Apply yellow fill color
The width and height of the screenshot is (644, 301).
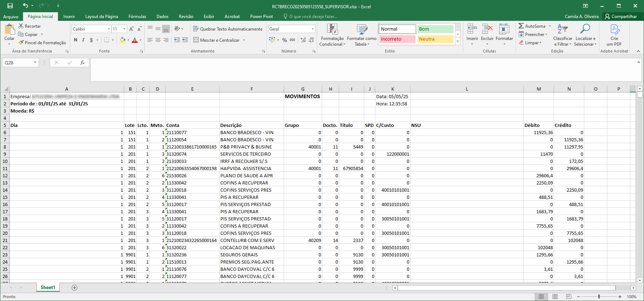[x=122, y=40]
